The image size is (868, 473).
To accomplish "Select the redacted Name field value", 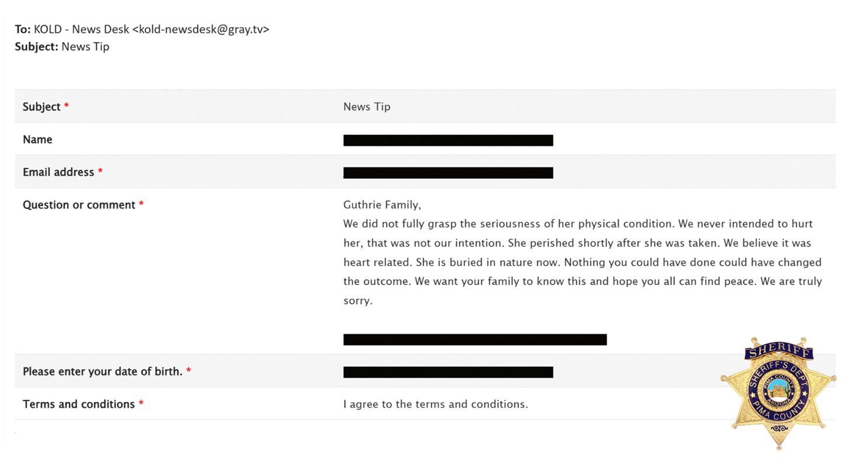I will coord(448,140).
